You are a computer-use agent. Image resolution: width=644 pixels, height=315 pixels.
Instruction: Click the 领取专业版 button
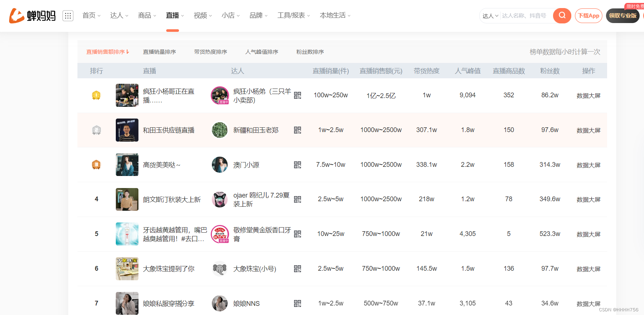[623, 16]
